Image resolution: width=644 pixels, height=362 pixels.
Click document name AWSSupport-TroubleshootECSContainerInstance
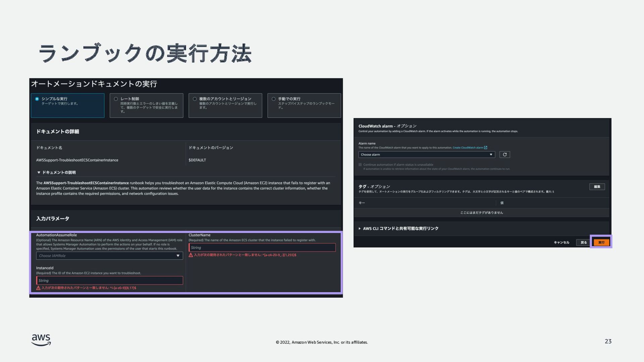77,160
